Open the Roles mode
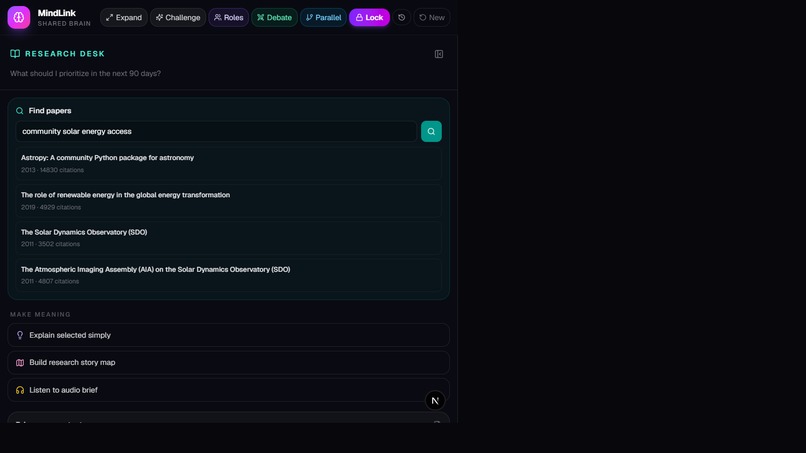 point(229,17)
